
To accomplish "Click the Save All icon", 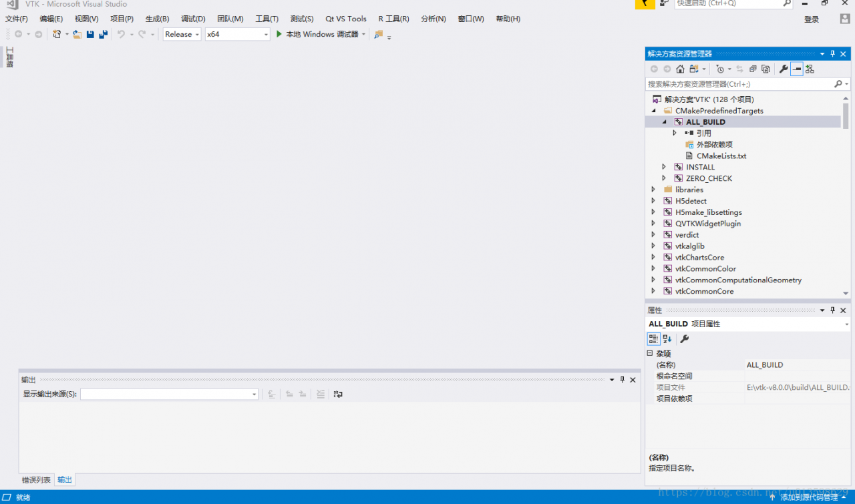I will pyautogui.click(x=104, y=34).
